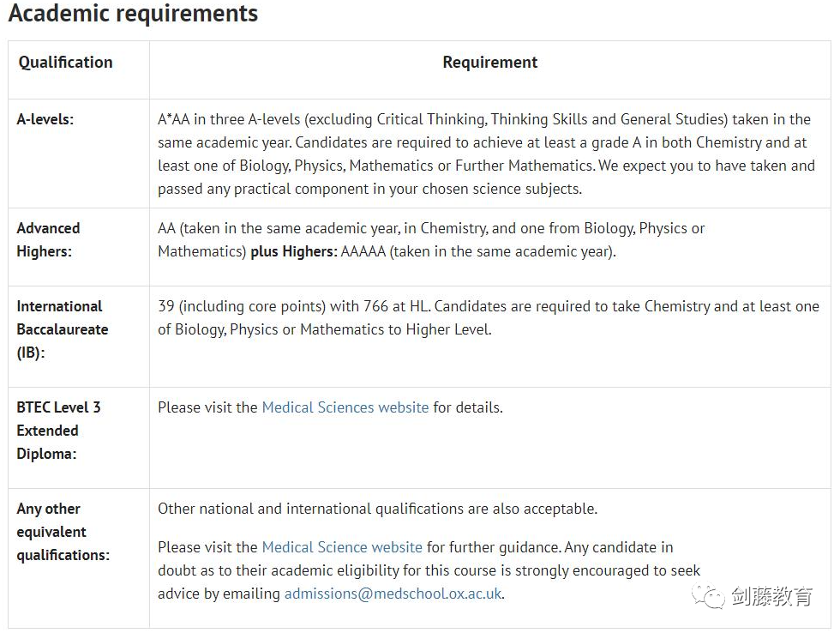840x633 pixels.
Task: Click the WeChat logo icon in watermark
Action: coord(707,596)
